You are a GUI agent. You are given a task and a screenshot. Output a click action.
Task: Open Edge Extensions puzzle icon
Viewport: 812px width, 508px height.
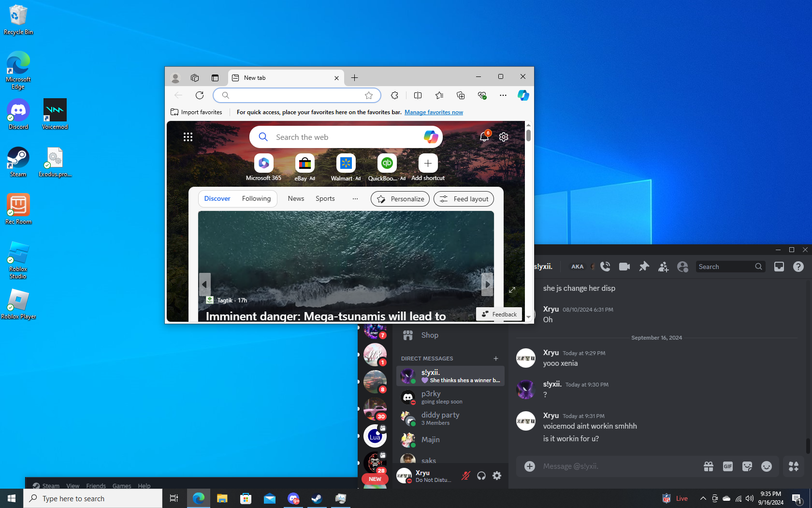394,95
